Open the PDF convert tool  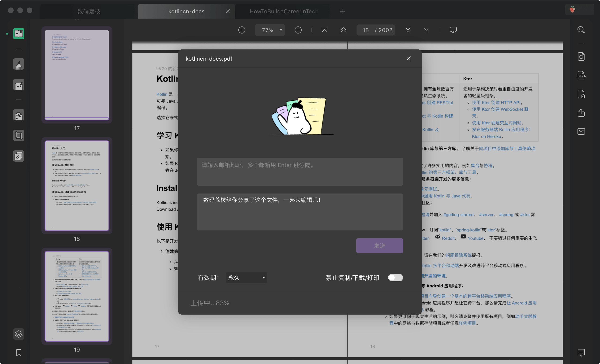[x=581, y=56]
